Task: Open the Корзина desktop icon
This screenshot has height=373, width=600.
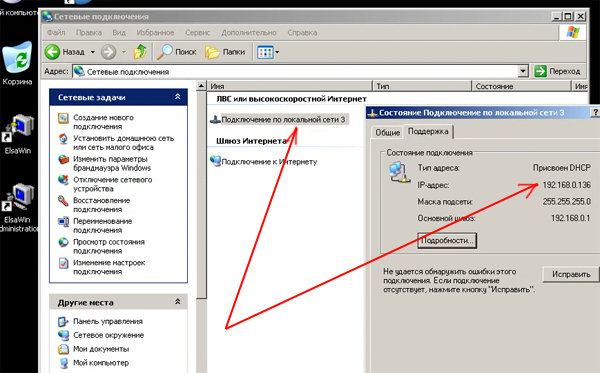Action: 17,63
